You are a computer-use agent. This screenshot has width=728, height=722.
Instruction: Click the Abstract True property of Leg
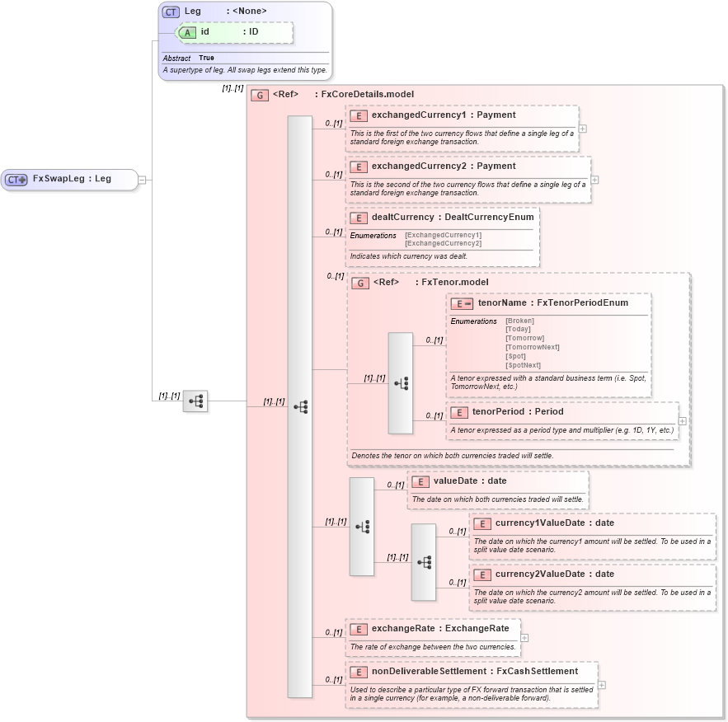(188, 58)
